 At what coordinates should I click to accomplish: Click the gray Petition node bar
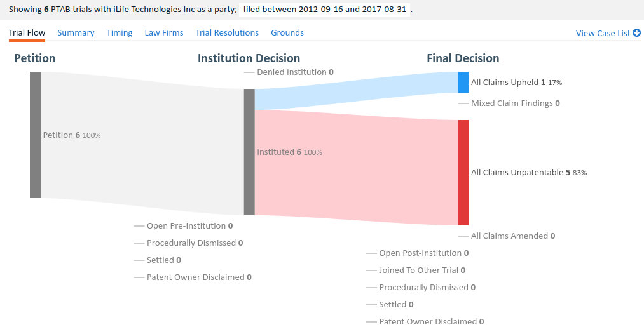(35, 135)
